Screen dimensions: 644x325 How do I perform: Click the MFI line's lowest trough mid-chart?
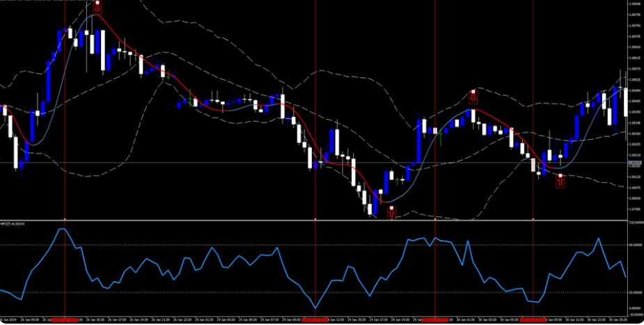pos(315,308)
